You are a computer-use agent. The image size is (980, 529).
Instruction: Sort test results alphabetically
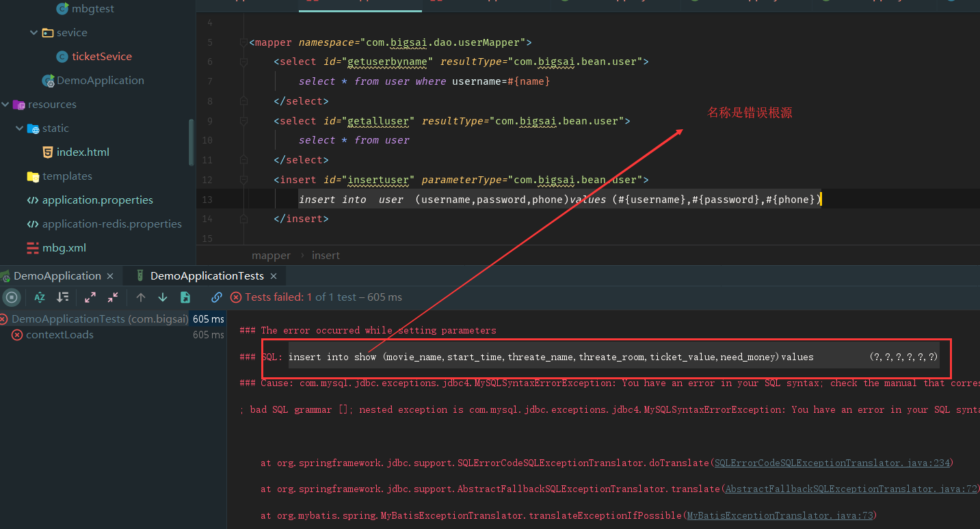40,297
